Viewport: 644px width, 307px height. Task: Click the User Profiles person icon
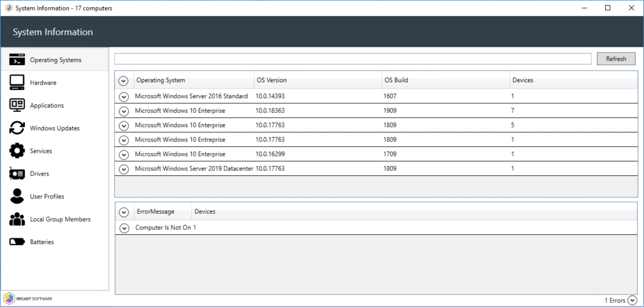[x=17, y=196]
